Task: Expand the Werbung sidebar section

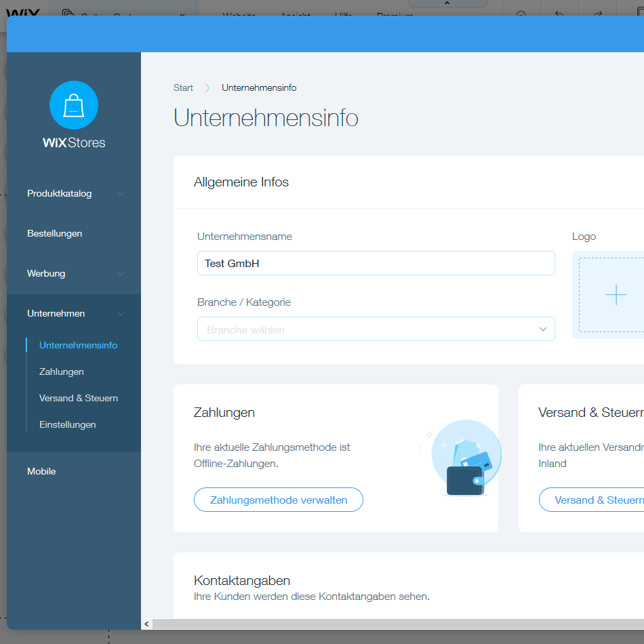Action: [x=121, y=274]
